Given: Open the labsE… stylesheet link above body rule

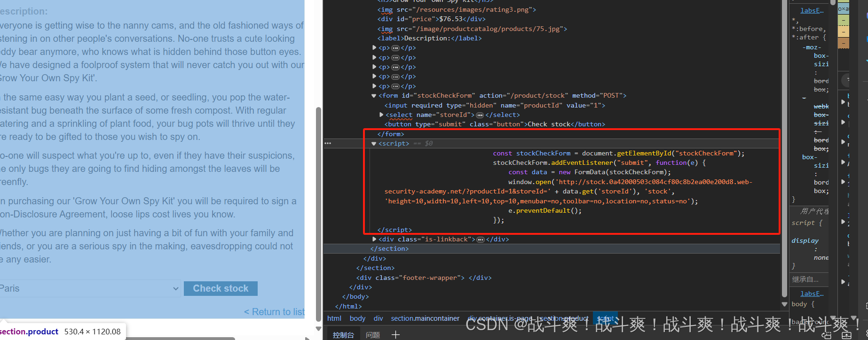Looking at the screenshot, I should click(812, 294).
